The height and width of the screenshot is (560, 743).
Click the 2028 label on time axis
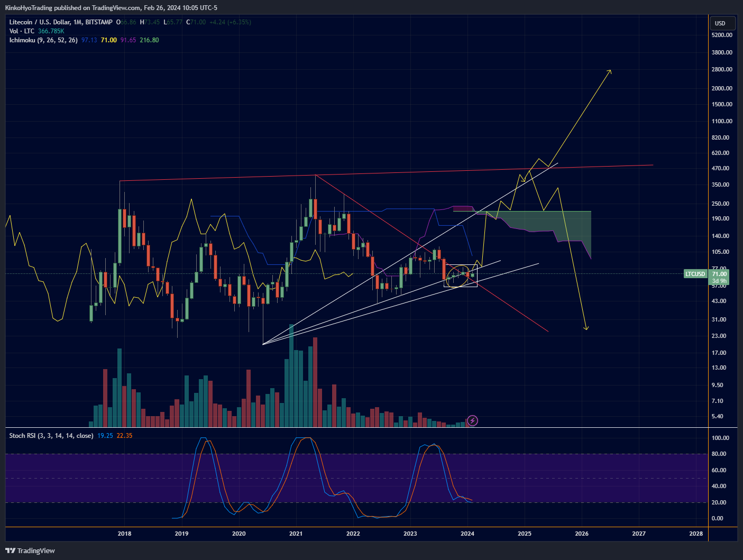[x=696, y=534]
